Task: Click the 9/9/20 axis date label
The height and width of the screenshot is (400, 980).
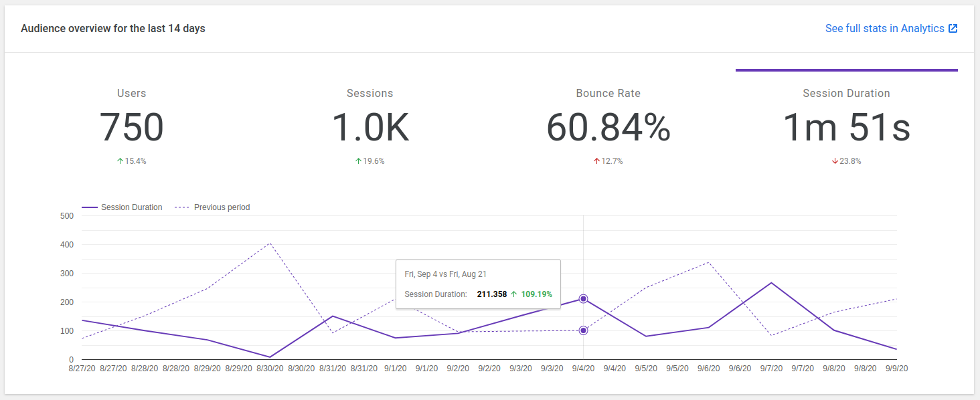Action: tap(896, 369)
